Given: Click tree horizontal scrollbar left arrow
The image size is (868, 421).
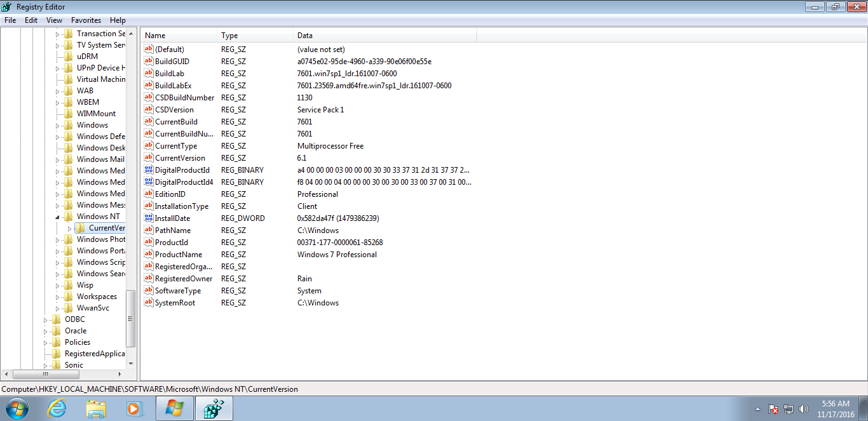Looking at the screenshot, I should [6, 375].
